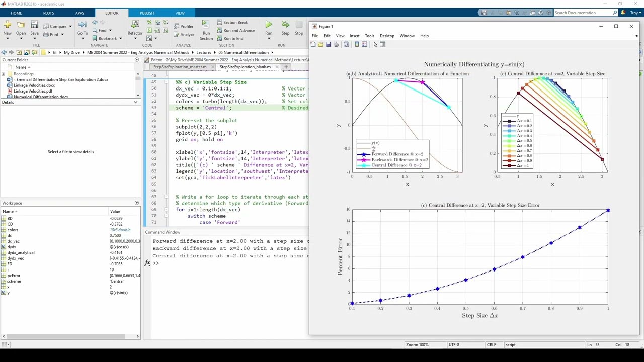Open the Property Inspector in Figure 1 toolbar
This screenshot has width=644, height=362.
click(383, 44)
